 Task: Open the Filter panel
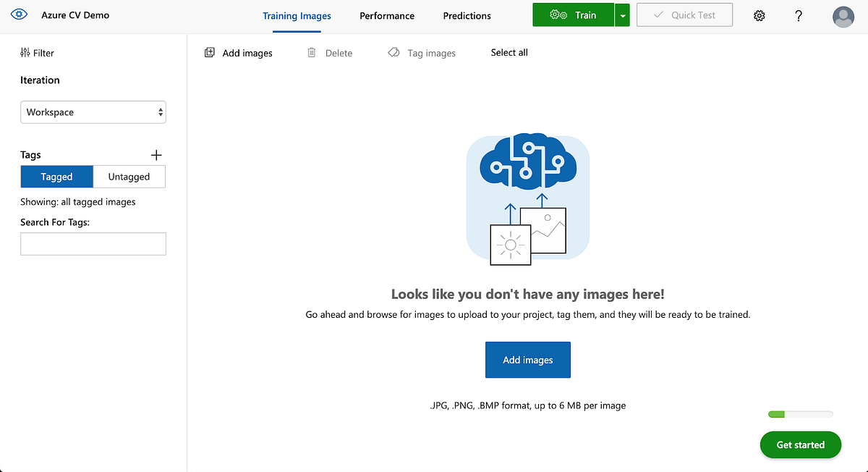(36, 52)
